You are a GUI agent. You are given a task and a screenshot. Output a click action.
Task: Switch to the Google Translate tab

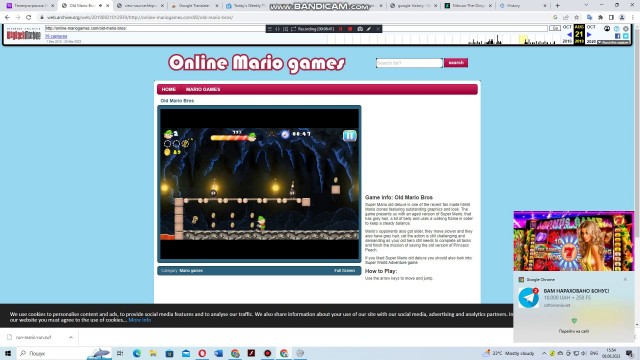coord(194,6)
